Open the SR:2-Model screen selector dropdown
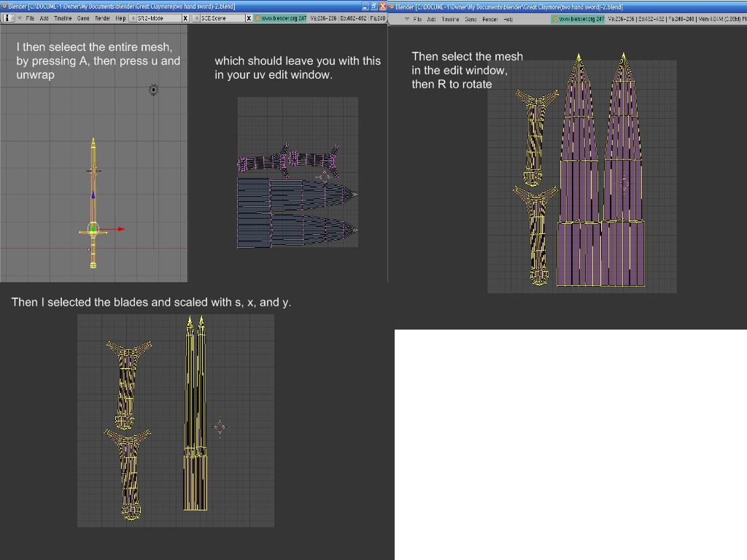Image resolution: width=747 pixels, height=560 pixels. pyautogui.click(x=156, y=18)
